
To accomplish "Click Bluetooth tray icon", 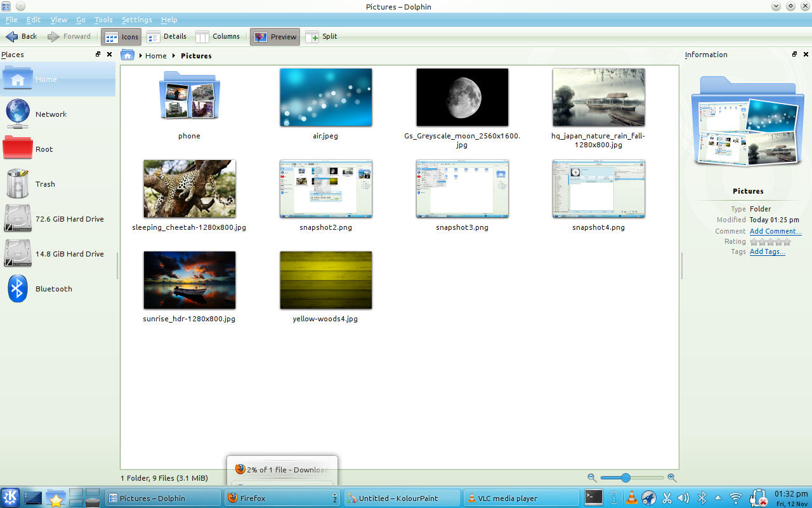I will 702,498.
